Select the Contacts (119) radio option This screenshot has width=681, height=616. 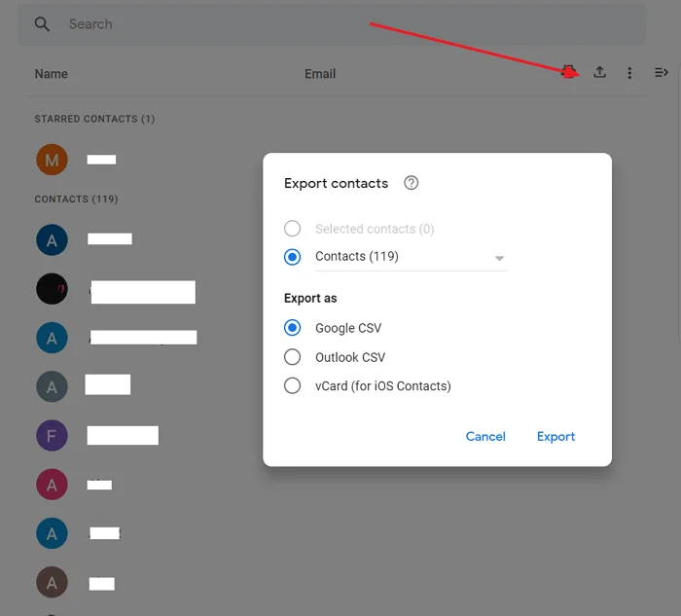[292, 257]
